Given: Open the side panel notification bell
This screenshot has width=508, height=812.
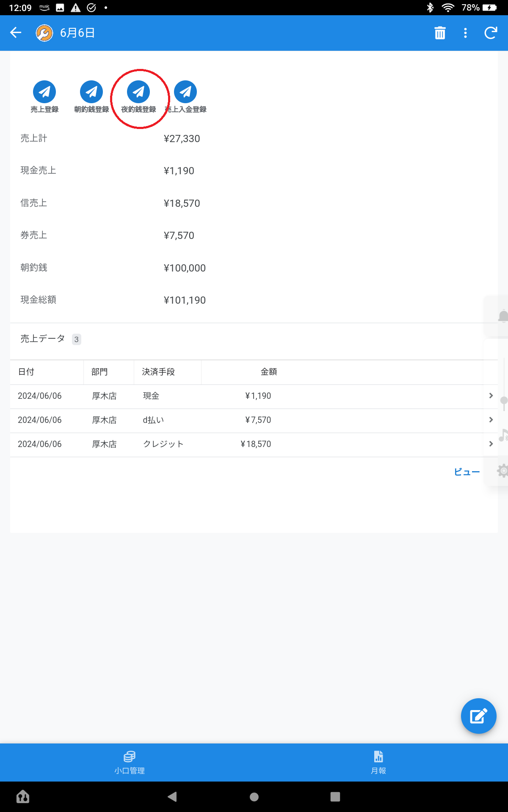Looking at the screenshot, I should click(502, 316).
